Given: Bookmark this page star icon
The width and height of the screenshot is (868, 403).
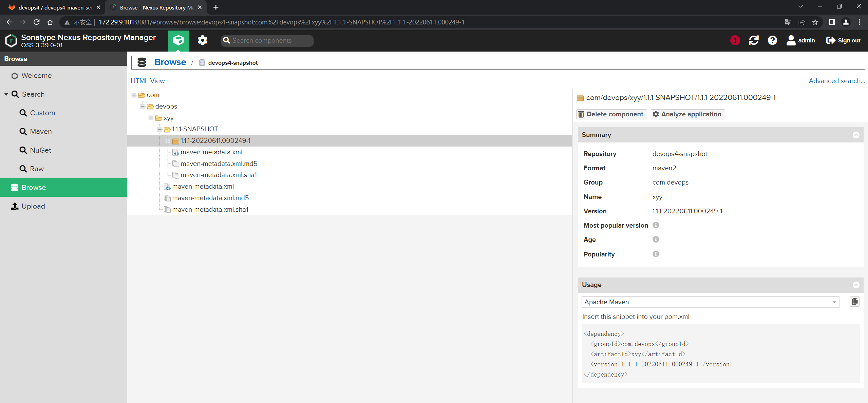Looking at the screenshot, I should [815, 22].
